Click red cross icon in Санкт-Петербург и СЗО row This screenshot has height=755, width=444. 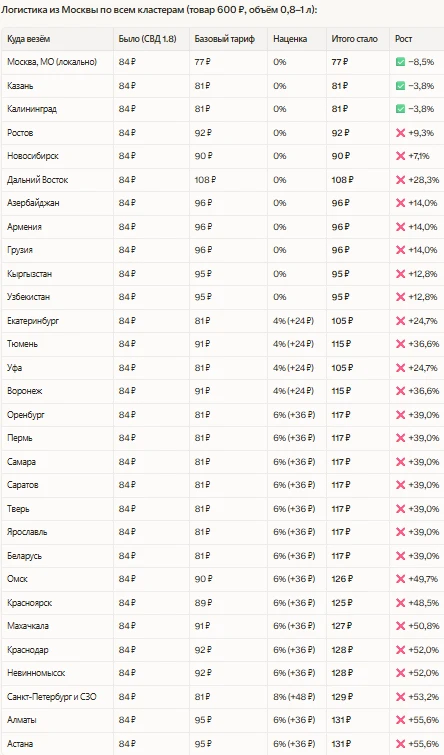coord(400,696)
